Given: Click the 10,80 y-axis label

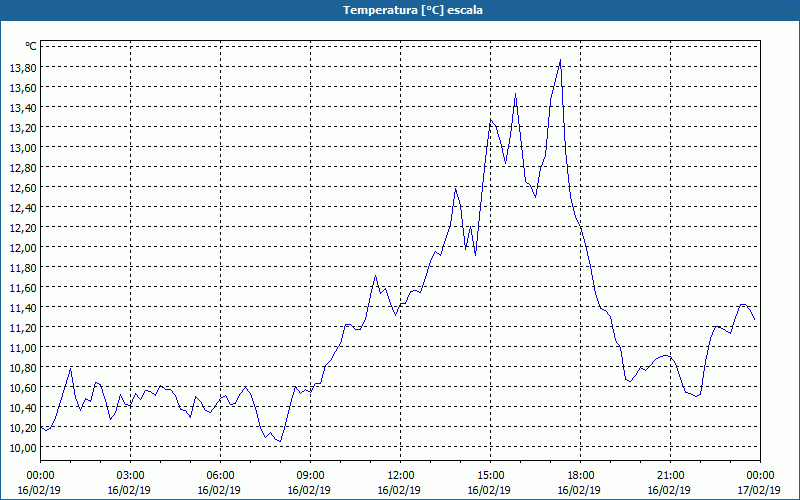Looking at the screenshot, I should pos(23,367).
